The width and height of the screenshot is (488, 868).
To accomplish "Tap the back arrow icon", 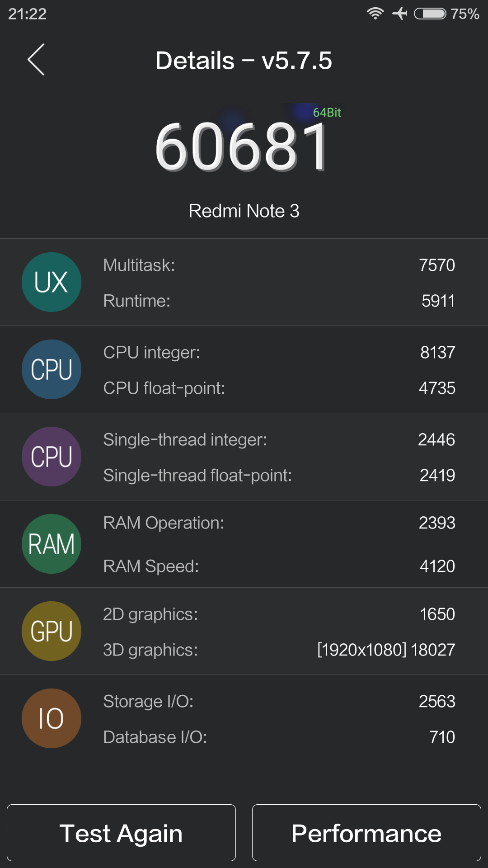I will coord(36,60).
